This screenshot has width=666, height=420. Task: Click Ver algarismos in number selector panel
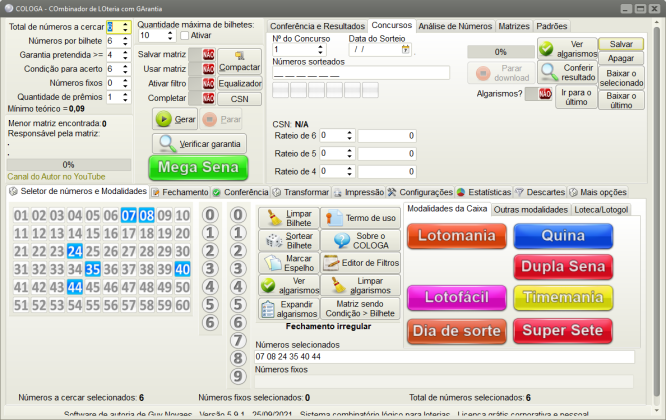289,285
